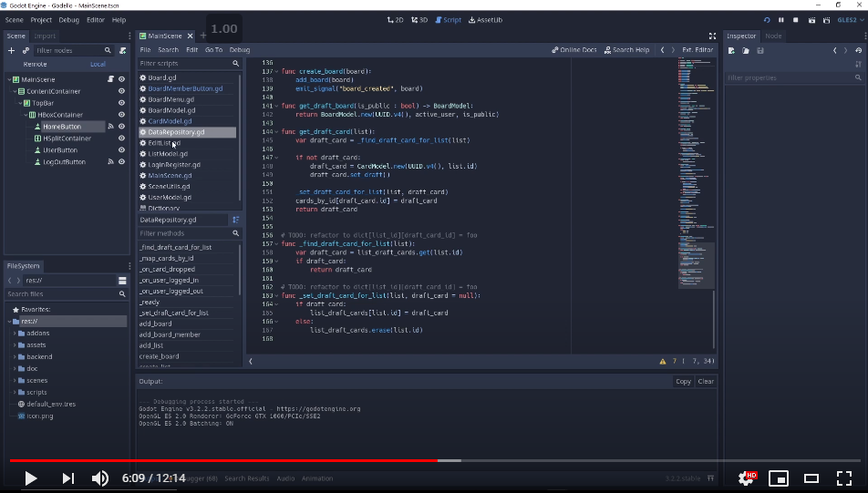Play the project from top toolbar

767,20
